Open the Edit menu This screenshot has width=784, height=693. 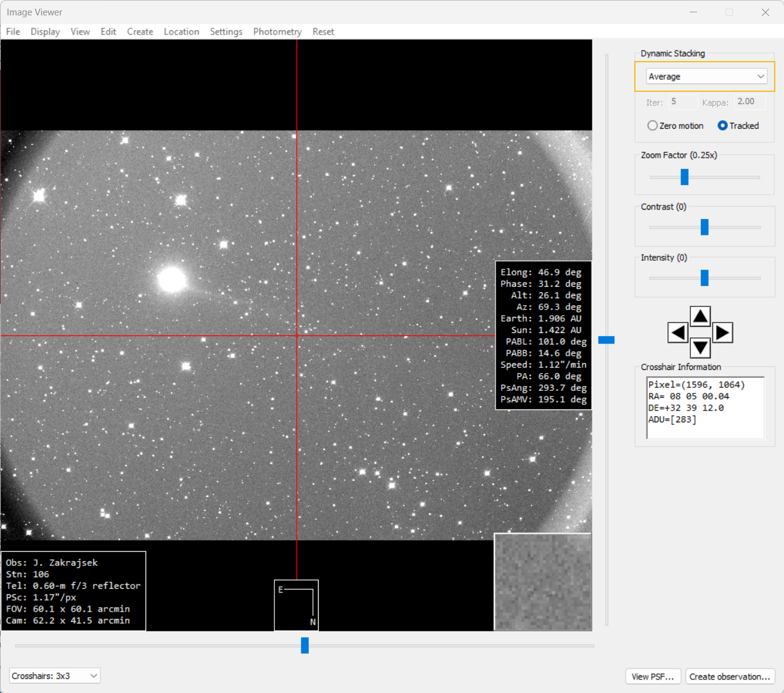point(108,31)
